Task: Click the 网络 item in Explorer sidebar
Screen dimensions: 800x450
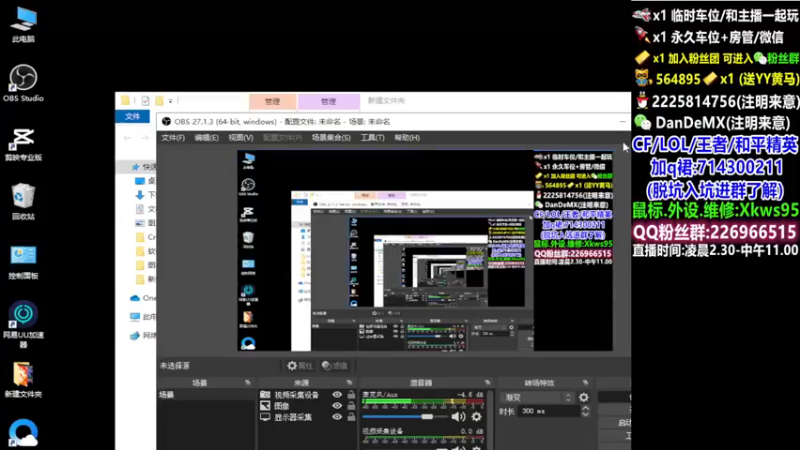Action: coord(143,335)
